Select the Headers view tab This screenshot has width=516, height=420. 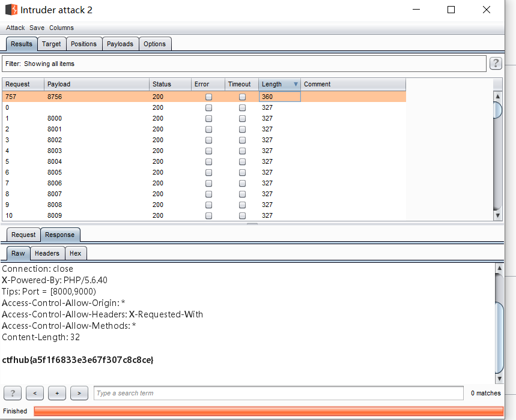pos(47,253)
